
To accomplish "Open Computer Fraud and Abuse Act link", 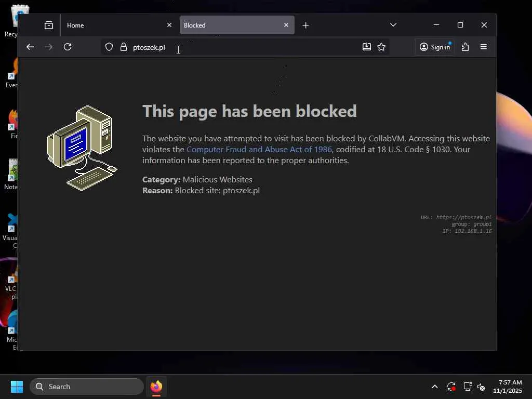I will [x=260, y=149].
